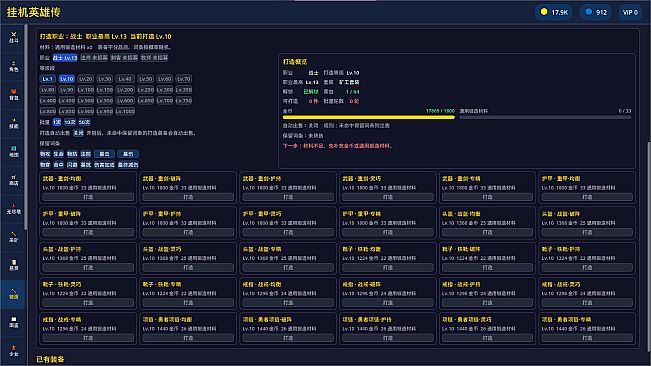Open the 商店 shop sidebar icon
Viewport: 651px width, 366px height.
(13, 180)
